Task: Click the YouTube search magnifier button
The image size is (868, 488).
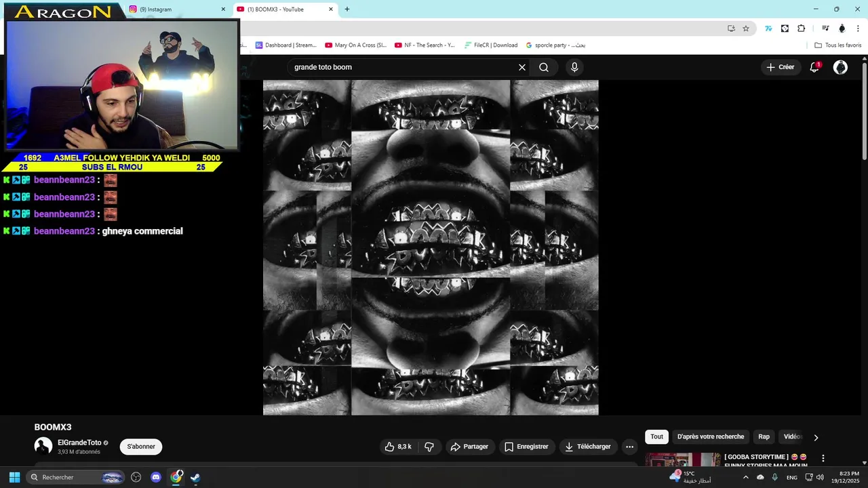Action: [544, 67]
